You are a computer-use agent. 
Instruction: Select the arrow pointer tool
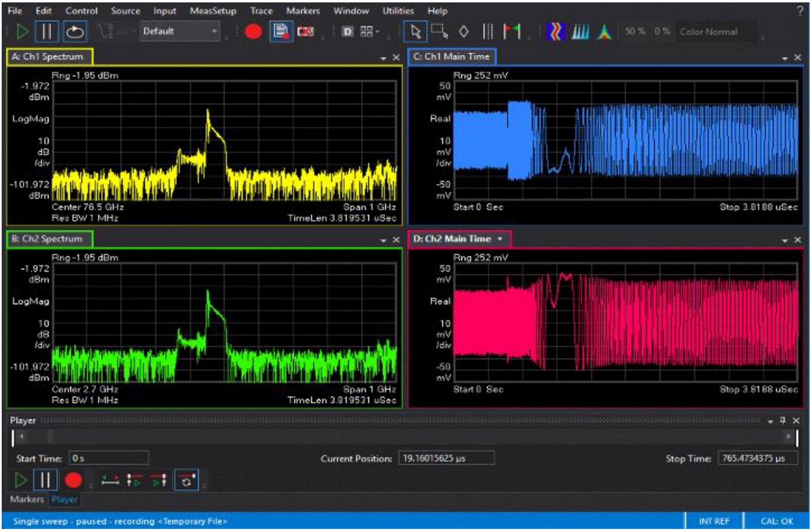coord(415,32)
